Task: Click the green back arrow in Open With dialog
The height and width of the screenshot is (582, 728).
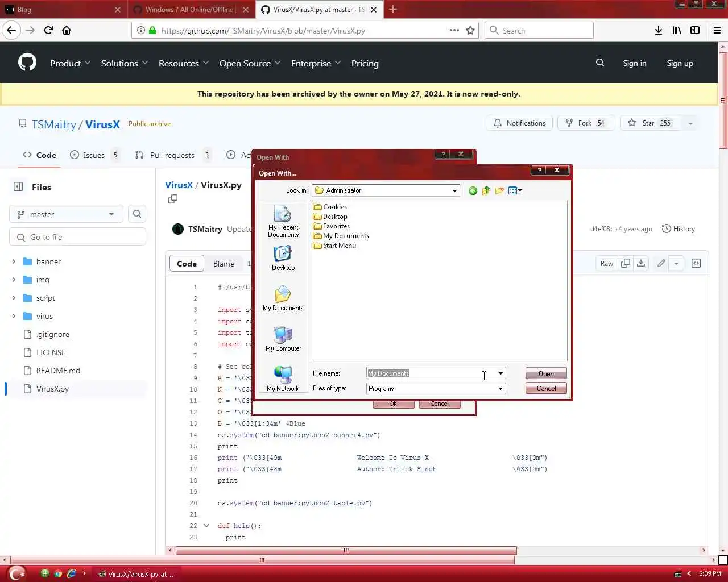Action: point(473,190)
